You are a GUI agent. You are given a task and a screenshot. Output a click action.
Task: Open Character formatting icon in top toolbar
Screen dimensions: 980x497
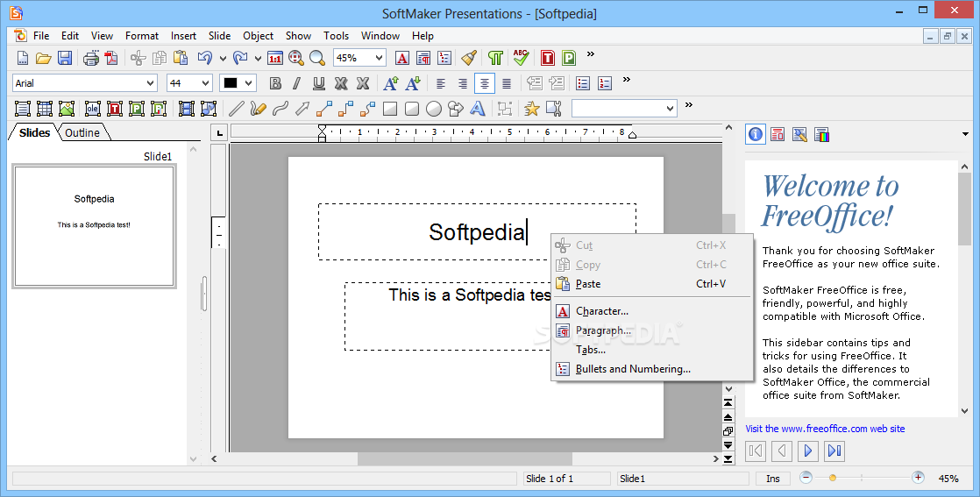[x=402, y=58]
